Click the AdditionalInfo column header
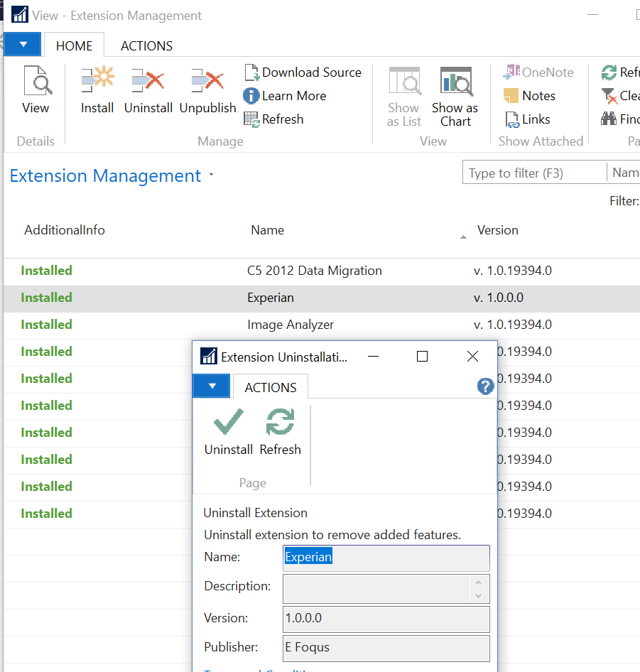This screenshot has height=672, width=640. 65,230
